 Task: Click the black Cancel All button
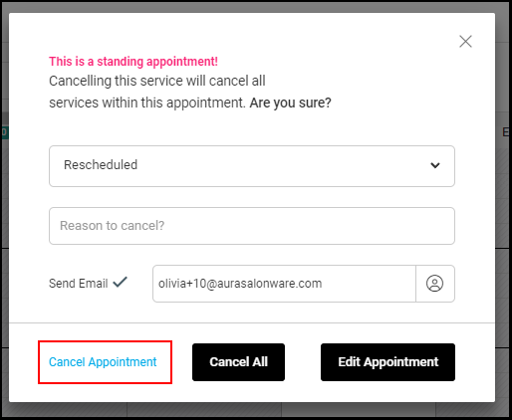tap(238, 362)
